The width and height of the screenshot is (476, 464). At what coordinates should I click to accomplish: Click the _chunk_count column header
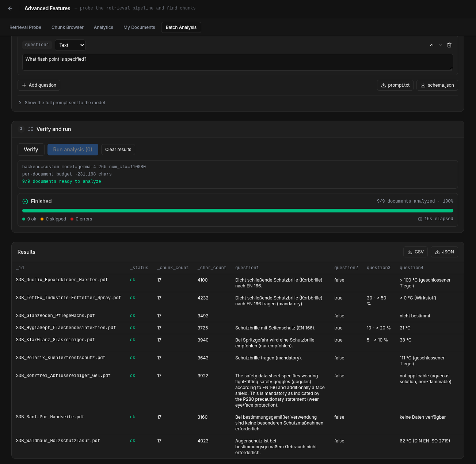pyautogui.click(x=173, y=268)
